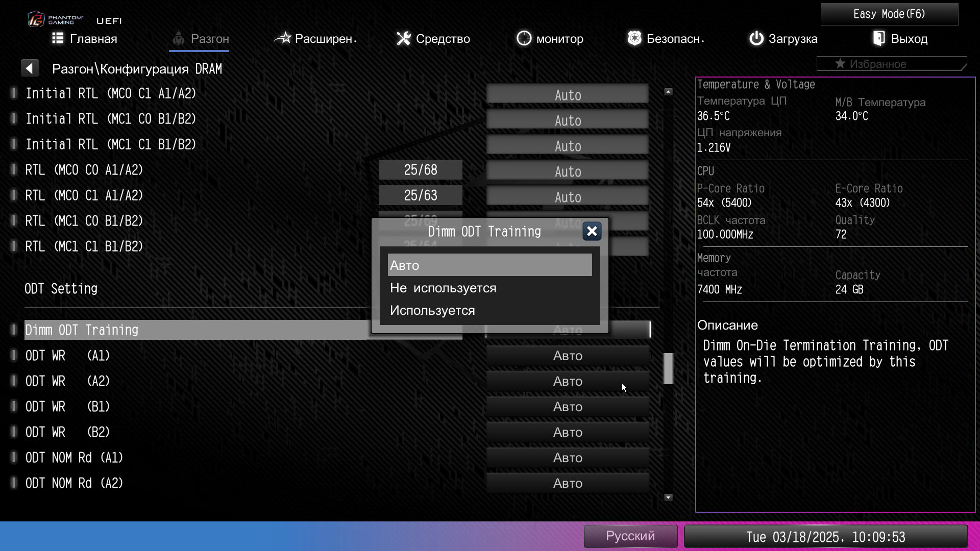Click the settings list scrollbar thumb
This screenshot has height=551, width=980.
click(668, 368)
